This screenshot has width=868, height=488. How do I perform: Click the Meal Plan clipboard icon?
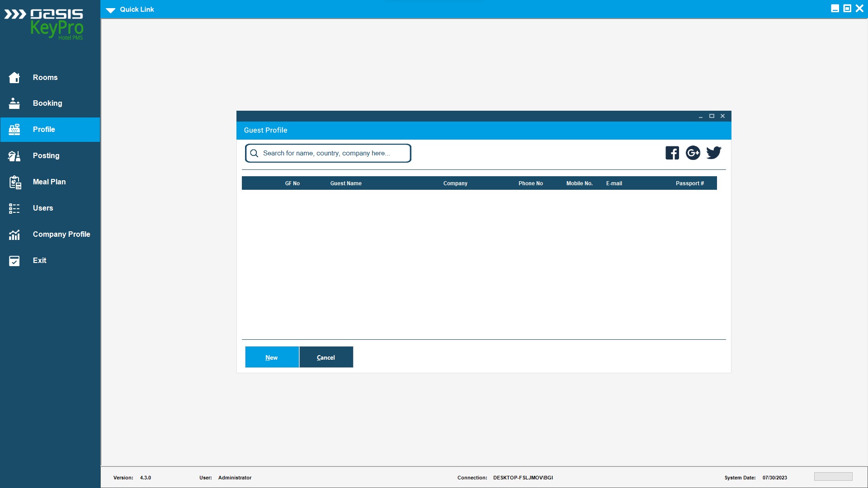pos(14,182)
